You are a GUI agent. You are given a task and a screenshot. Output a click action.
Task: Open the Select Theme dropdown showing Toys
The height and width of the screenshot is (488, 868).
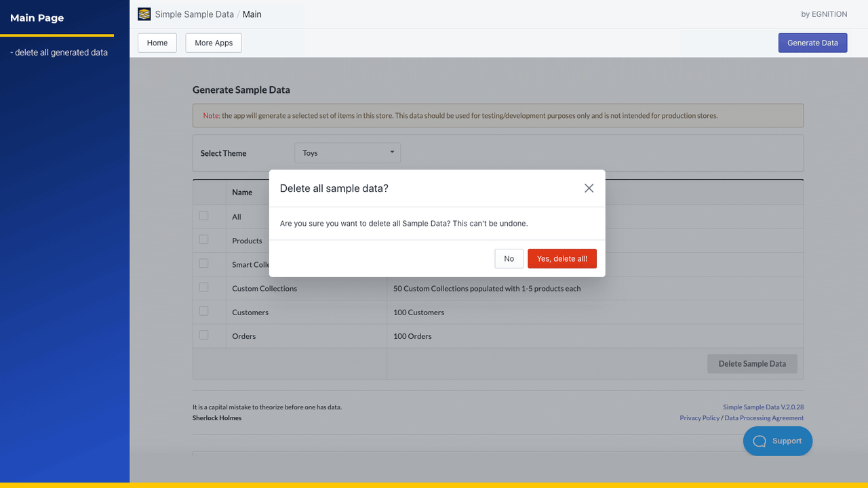tap(347, 152)
